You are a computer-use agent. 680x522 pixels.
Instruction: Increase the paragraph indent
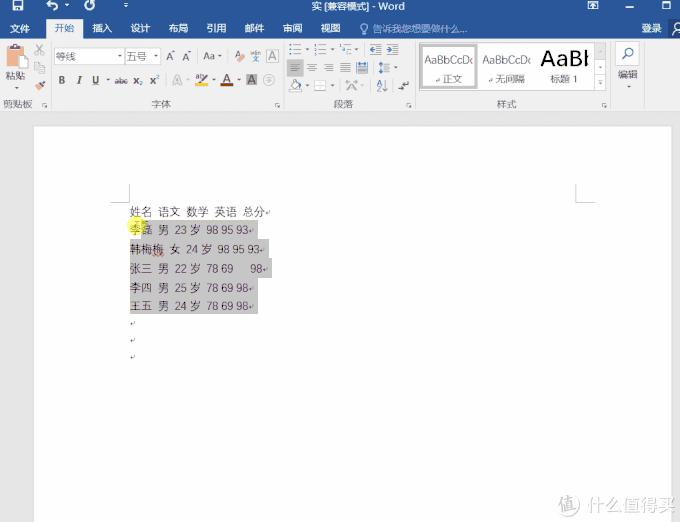[392, 49]
